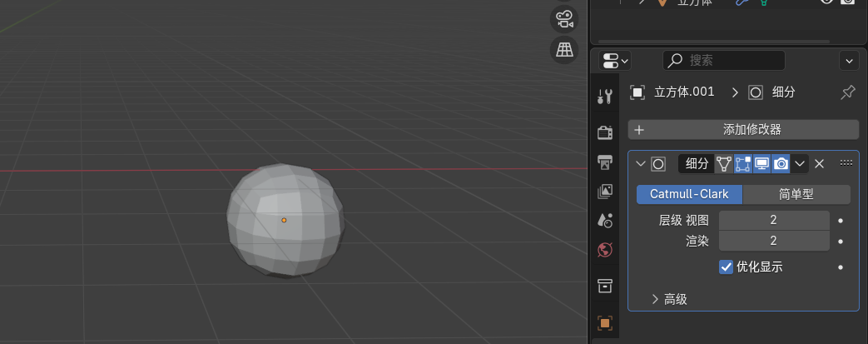Open the Collection properties tab
Viewport: 868px width, 344px height.
[x=605, y=286]
